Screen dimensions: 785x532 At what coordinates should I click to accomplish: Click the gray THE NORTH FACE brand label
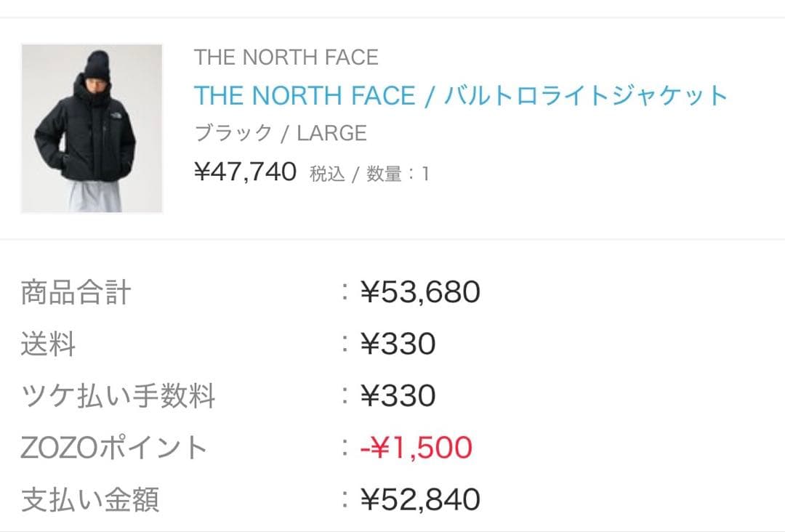[286, 57]
